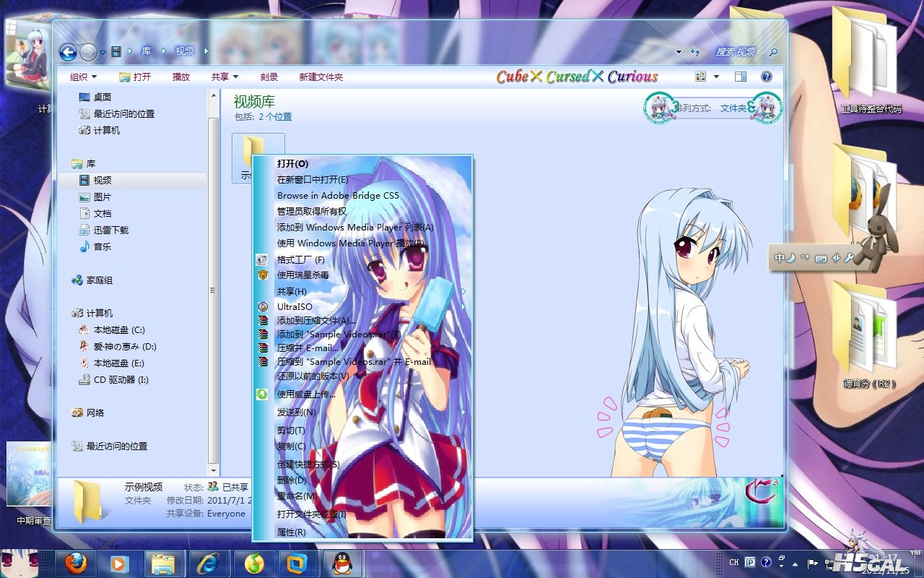Select UltraISO from the context menu

click(x=295, y=306)
